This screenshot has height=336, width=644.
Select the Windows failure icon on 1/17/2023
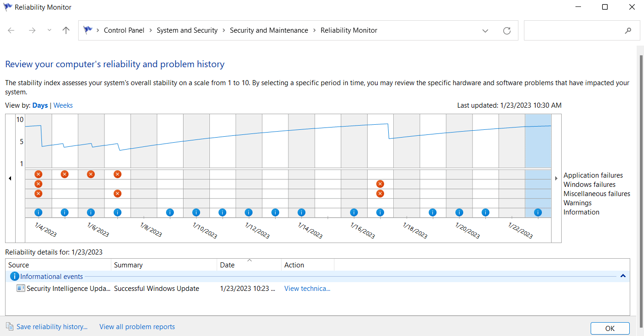click(380, 184)
